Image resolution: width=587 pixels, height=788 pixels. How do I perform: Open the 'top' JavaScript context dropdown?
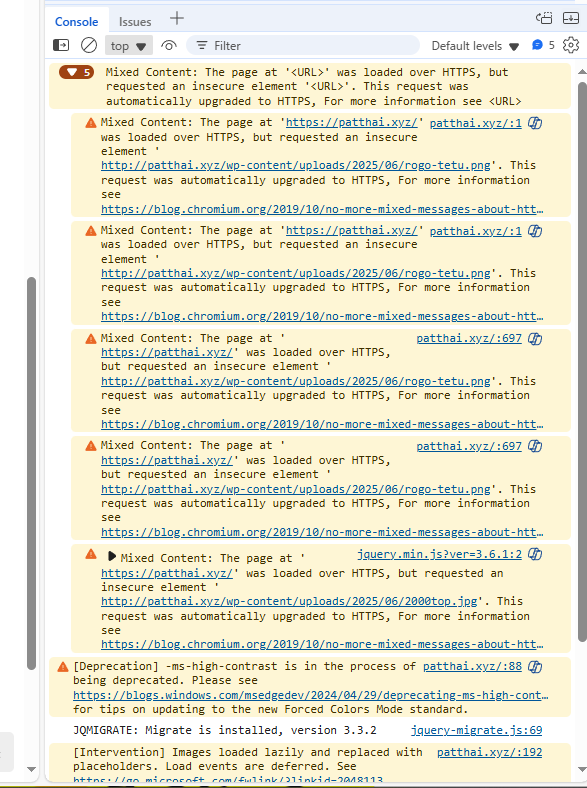click(x=129, y=46)
